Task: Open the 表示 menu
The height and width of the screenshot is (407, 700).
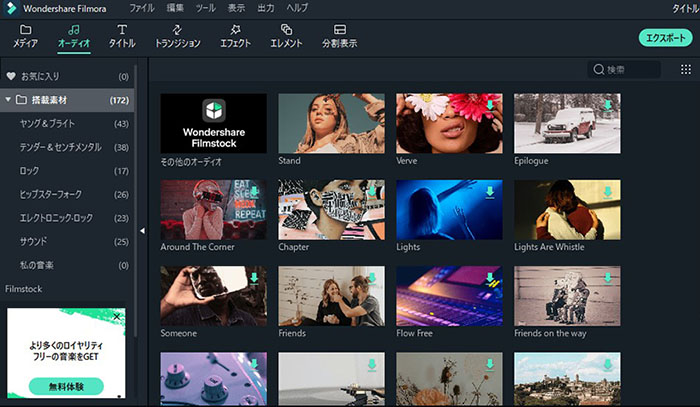Action: click(x=236, y=8)
